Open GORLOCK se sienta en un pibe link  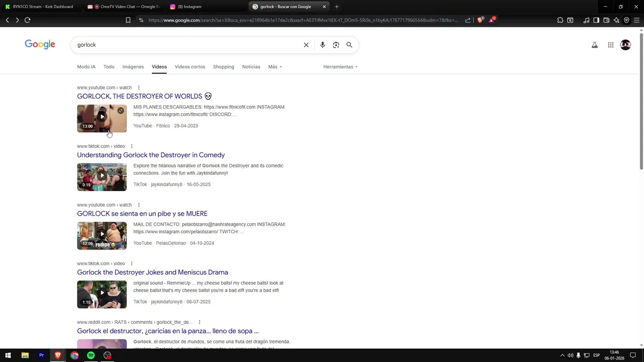coord(142,214)
